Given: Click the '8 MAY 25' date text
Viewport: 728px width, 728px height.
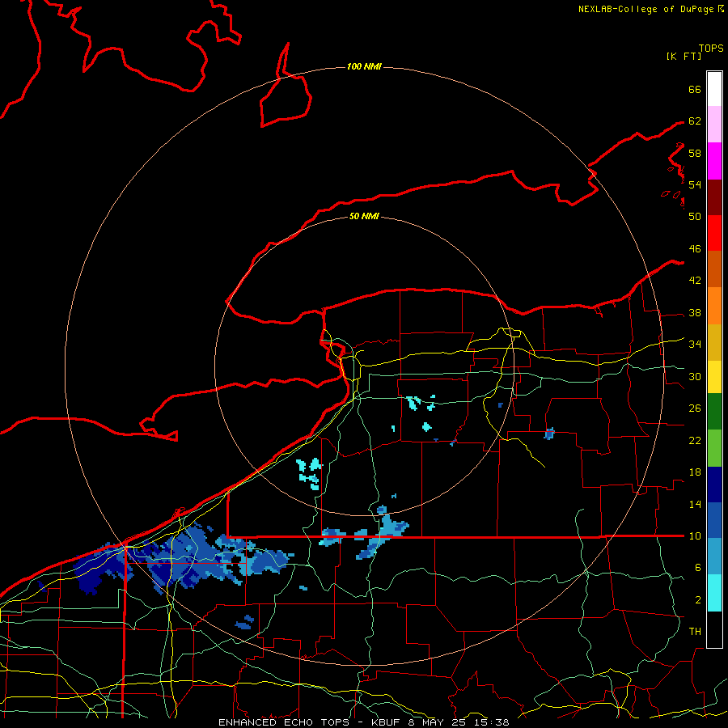Looking at the screenshot, I should tap(438, 722).
